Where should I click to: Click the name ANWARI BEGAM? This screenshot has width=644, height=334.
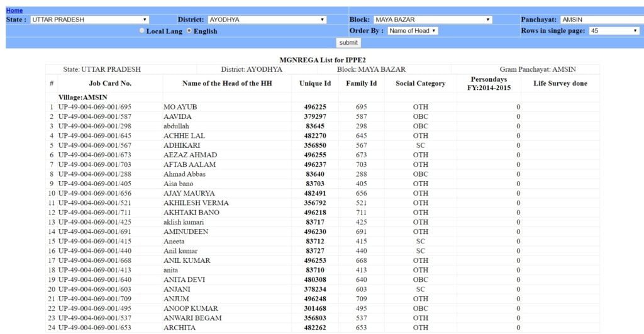192,318
